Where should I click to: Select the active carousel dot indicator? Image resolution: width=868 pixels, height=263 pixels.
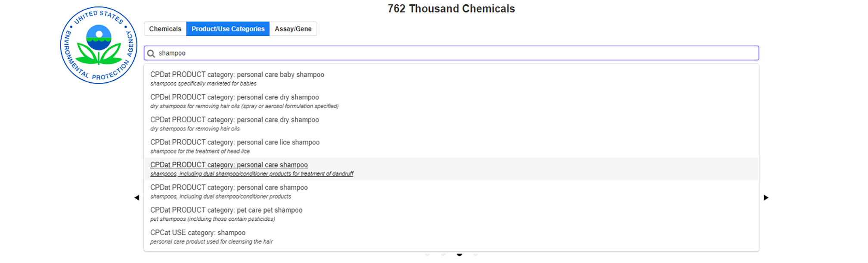pyautogui.click(x=459, y=254)
